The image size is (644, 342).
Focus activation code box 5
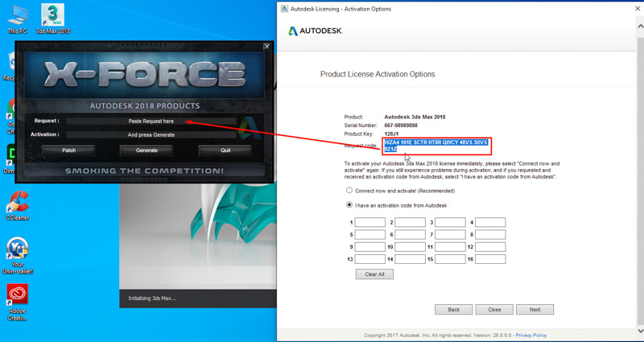click(370, 235)
